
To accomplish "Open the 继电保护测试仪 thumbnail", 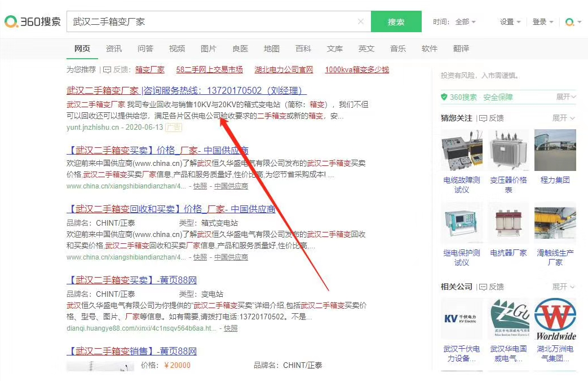I will (462, 223).
